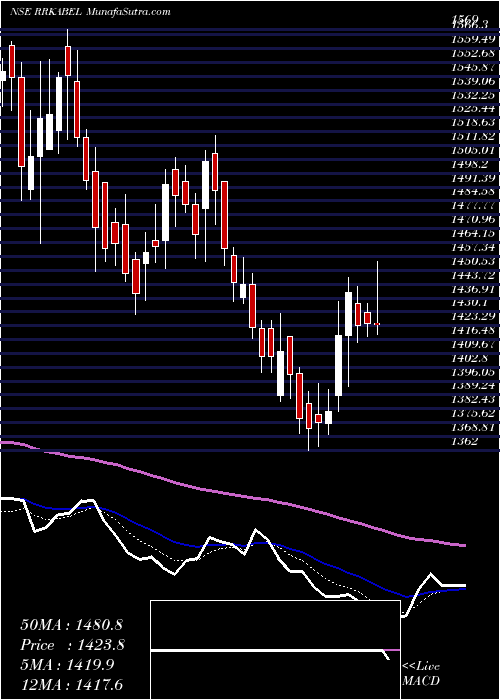The image size is (500, 700).
Task: Select the 1484.58 price axis label
Action: click(x=474, y=192)
